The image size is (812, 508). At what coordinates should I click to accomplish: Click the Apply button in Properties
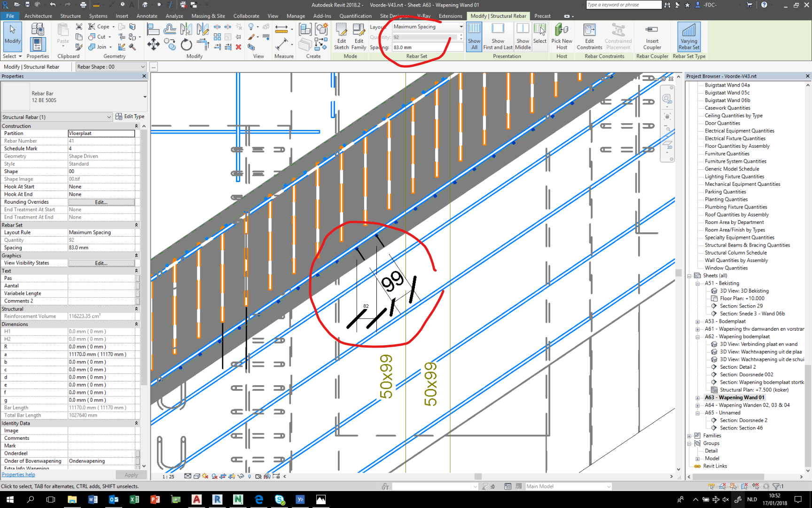coord(131,475)
